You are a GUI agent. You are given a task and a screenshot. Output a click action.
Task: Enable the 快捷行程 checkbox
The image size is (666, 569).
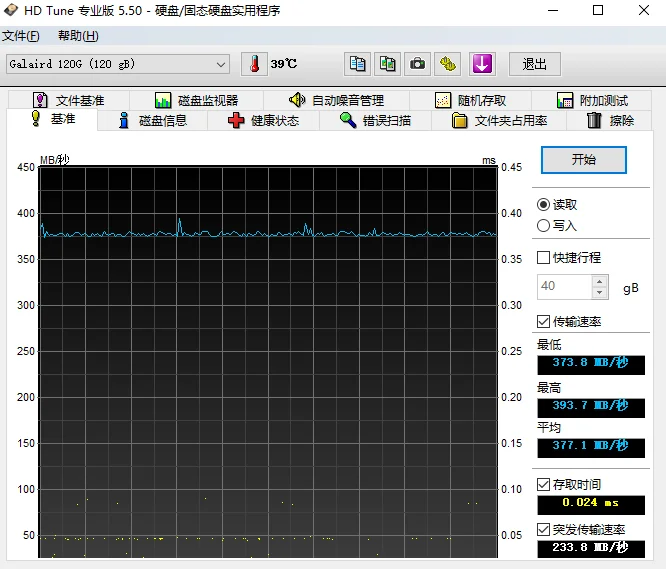[544, 258]
